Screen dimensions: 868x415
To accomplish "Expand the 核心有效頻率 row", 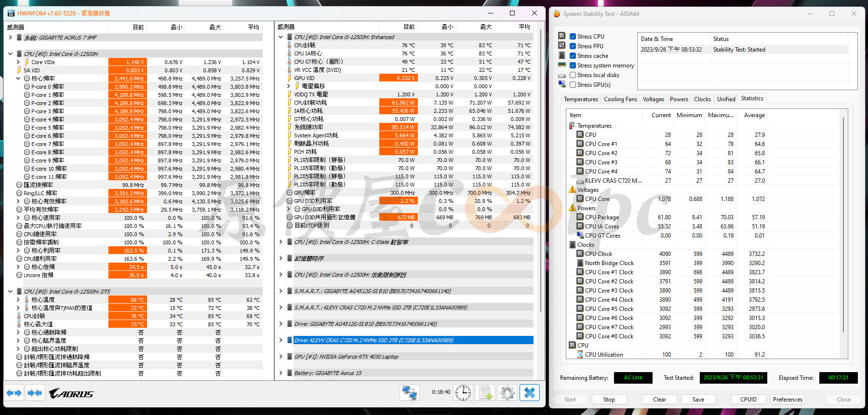I will (x=18, y=201).
